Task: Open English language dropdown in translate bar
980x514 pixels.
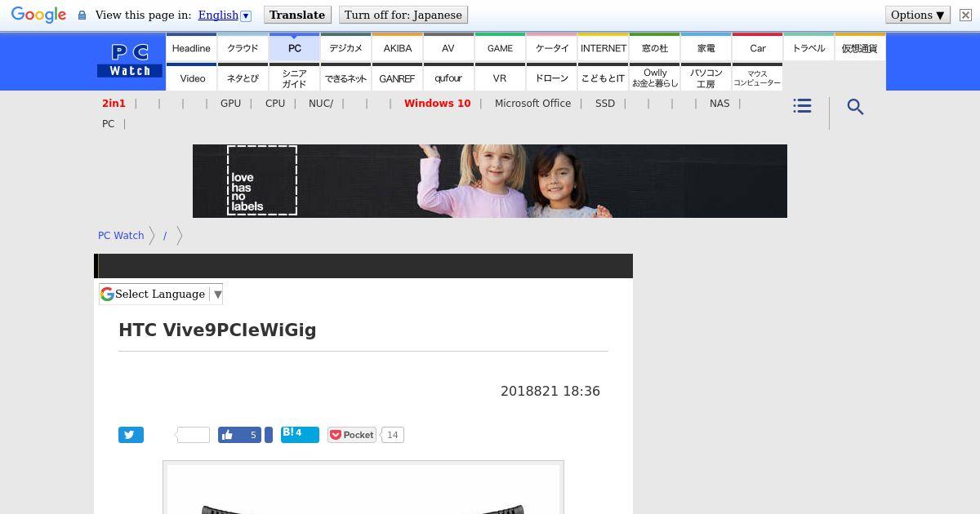Action: pyautogui.click(x=225, y=15)
